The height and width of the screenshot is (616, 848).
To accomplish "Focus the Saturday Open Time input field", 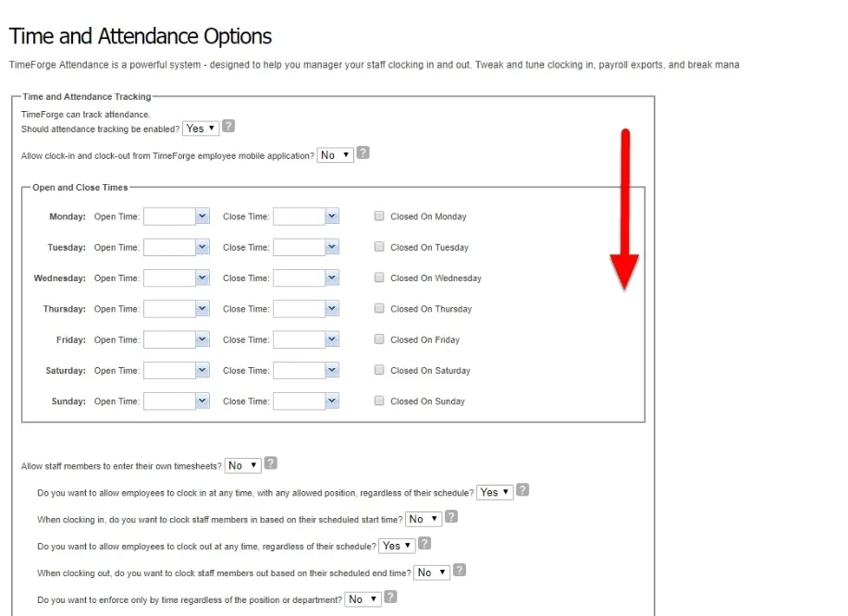I will [169, 371].
